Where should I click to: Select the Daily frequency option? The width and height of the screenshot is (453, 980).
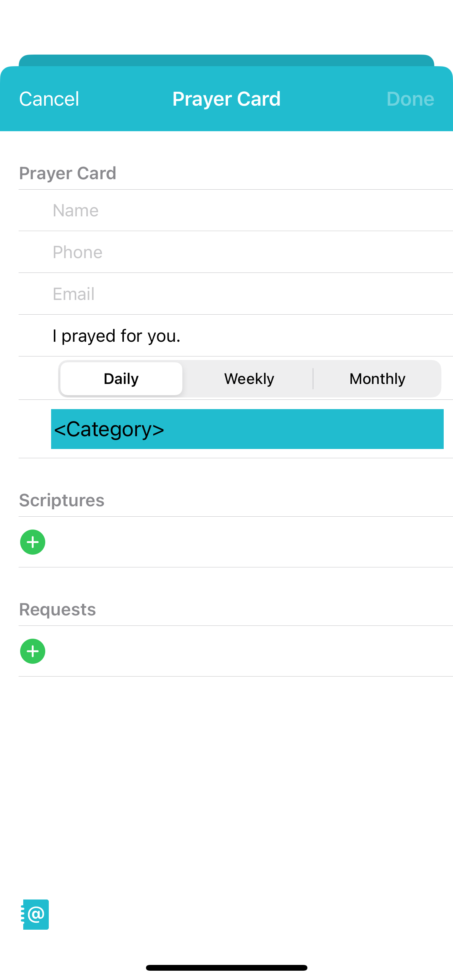(121, 378)
